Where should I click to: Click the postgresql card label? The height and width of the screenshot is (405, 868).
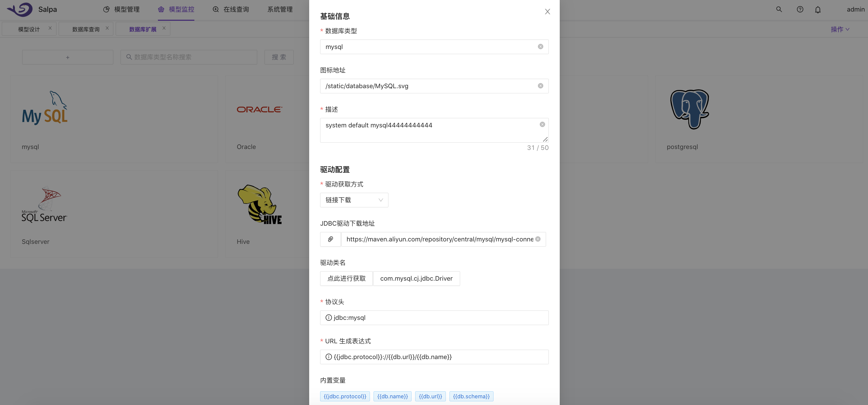[x=682, y=147]
